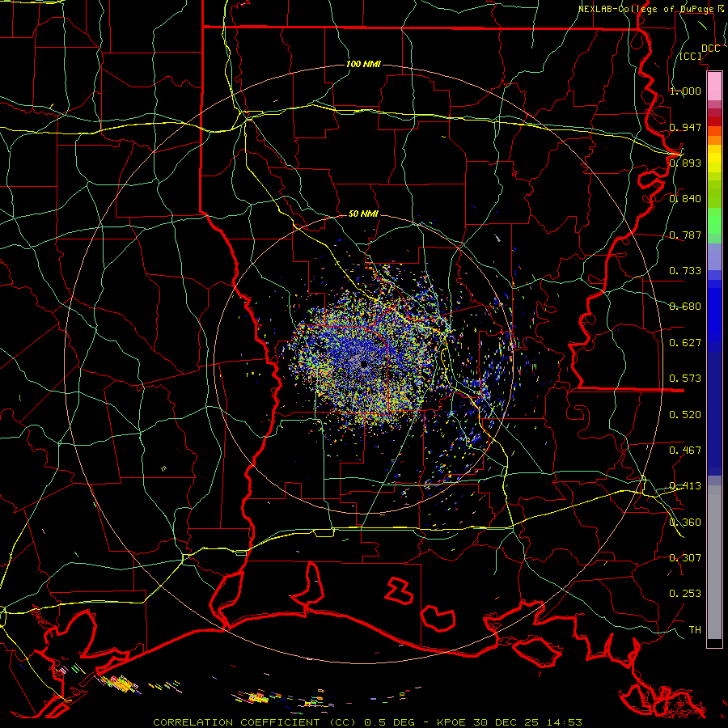The image size is (728, 728).
Task: Pick the pink swatch at the top of the color bar
Action: click(x=714, y=86)
